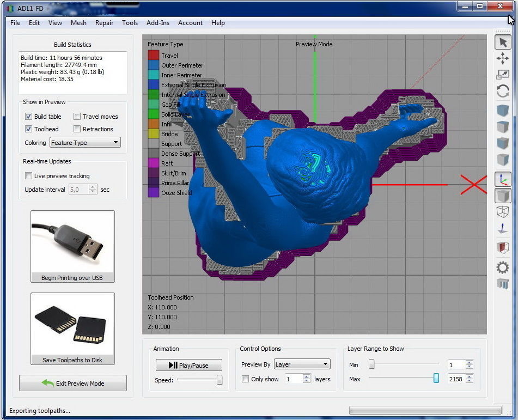Image resolution: width=518 pixels, height=420 pixels.
Task: Click the Min layer range slider handle
Action: (x=371, y=364)
